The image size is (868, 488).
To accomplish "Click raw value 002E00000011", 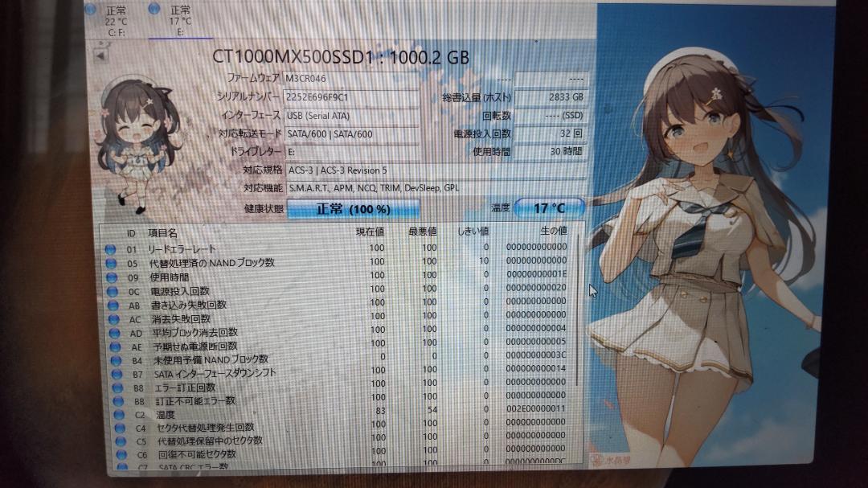I will pos(535,408).
